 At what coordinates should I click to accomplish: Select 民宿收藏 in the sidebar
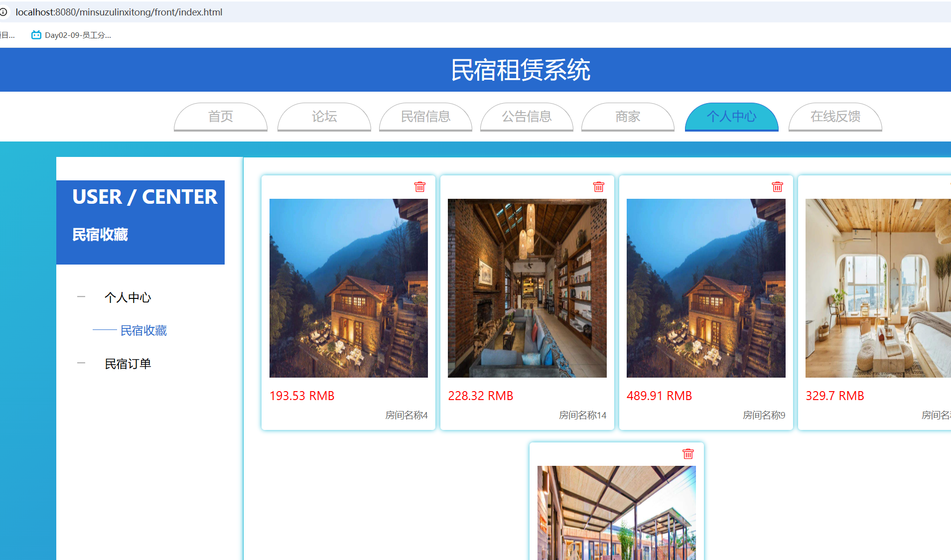[143, 330]
